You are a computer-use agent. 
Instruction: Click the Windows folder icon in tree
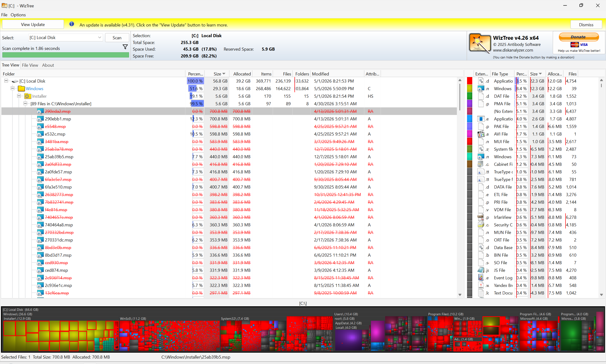22,88
